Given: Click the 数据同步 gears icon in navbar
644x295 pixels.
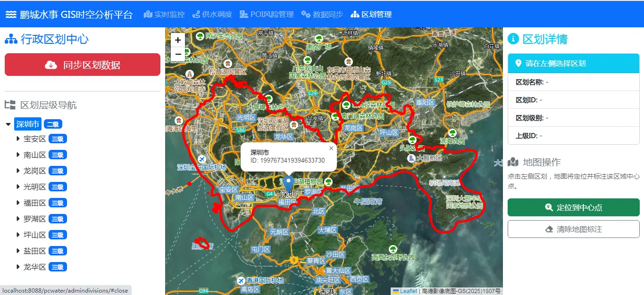Looking at the screenshot, I should pyautogui.click(x=306, y=14).
